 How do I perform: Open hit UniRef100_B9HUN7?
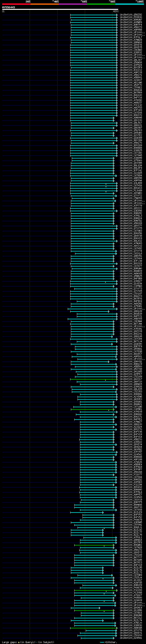[x=131, y=20]
